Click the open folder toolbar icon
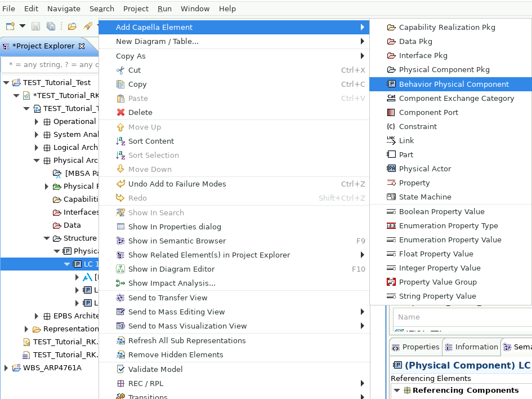The width and height of the screenshot is (532, 399). tap(72, 26)
